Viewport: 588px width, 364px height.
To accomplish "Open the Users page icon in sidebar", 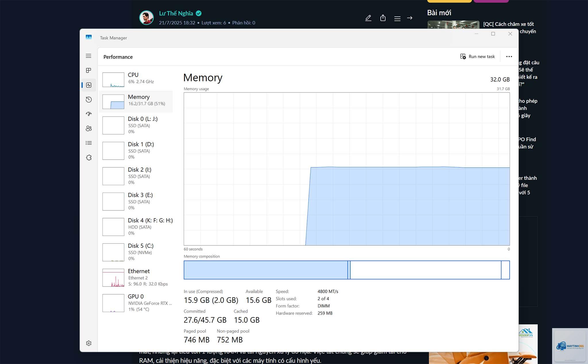I will tap(89, 128).
